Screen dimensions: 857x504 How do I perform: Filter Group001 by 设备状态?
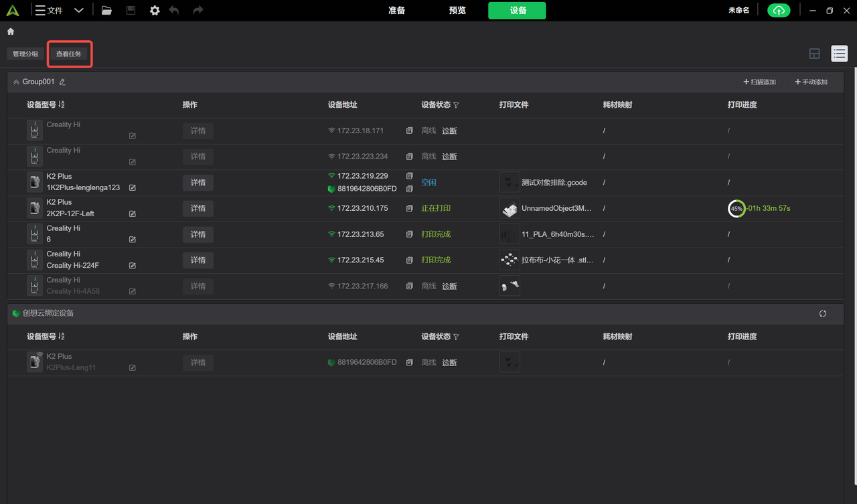(x=456, y=105)
